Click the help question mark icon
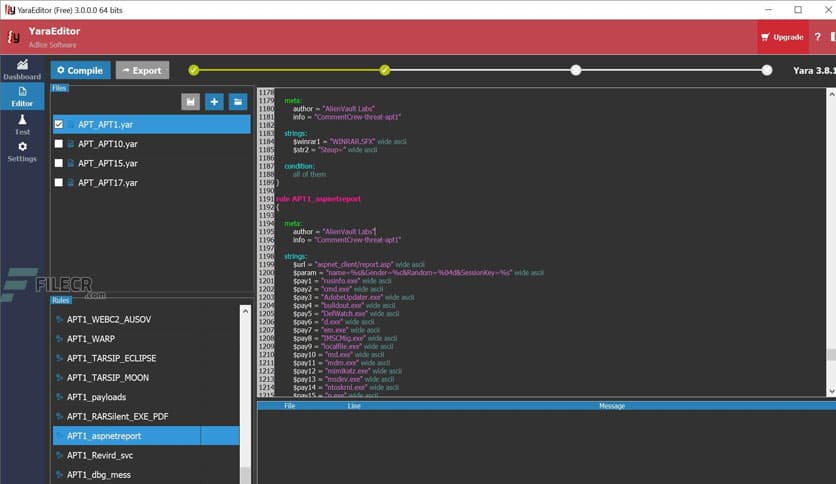This screenshot has height=484, width=836. click(817, 37)
